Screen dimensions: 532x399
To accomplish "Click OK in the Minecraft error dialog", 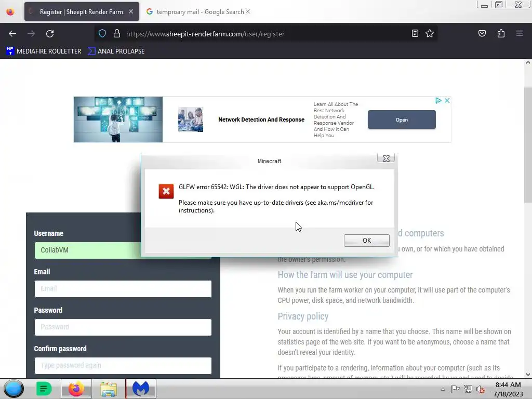I will (366, 240).
